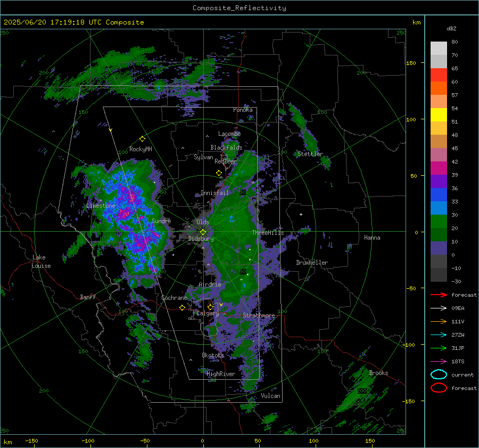Viewport: 479px width, 448px height.
Task: Click the red 'forecast' ellipse in the legend
Action: 439,388
